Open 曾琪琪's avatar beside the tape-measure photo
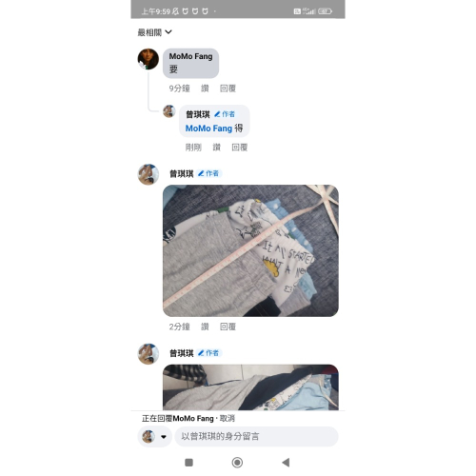476x476 pixels. point(149,174)
